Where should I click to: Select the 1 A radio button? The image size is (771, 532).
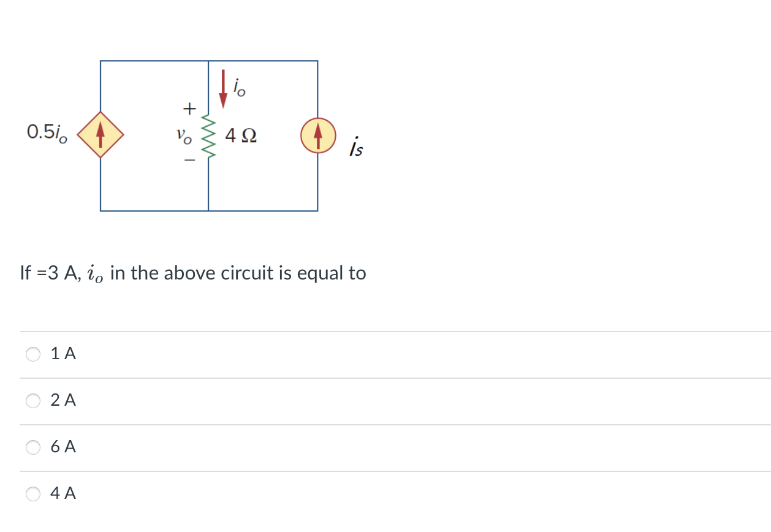point(33,354)
